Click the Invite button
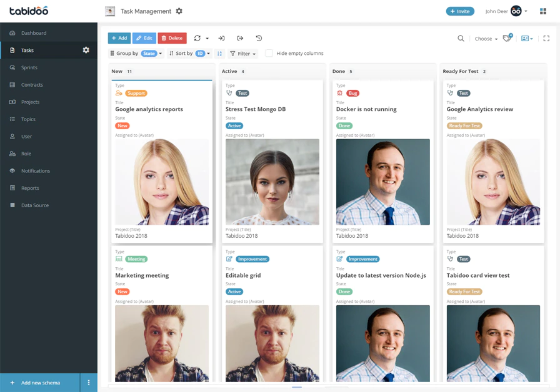The width and height of the screenshot is (560, 392). 460,11
